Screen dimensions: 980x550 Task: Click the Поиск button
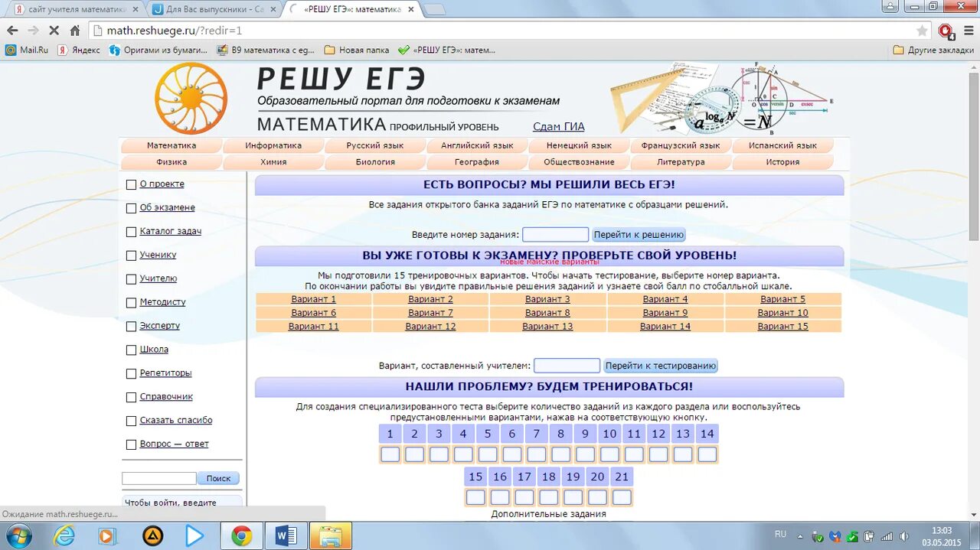point(218,478)
